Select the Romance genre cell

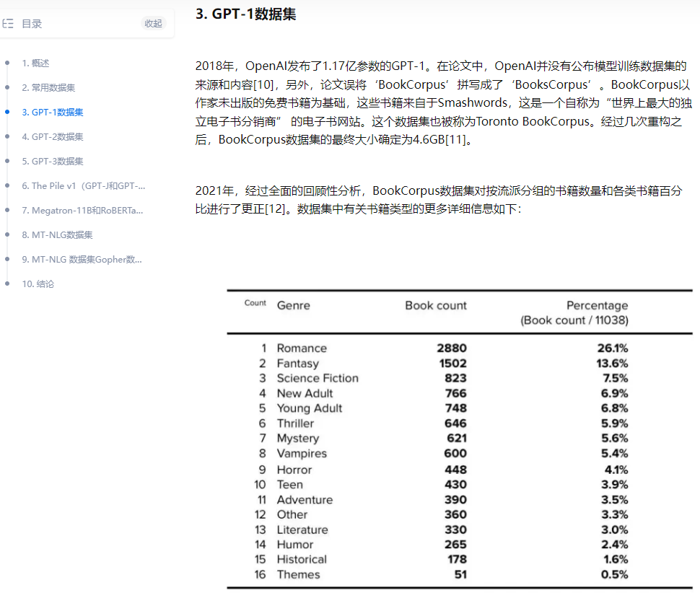pos(302,348)
